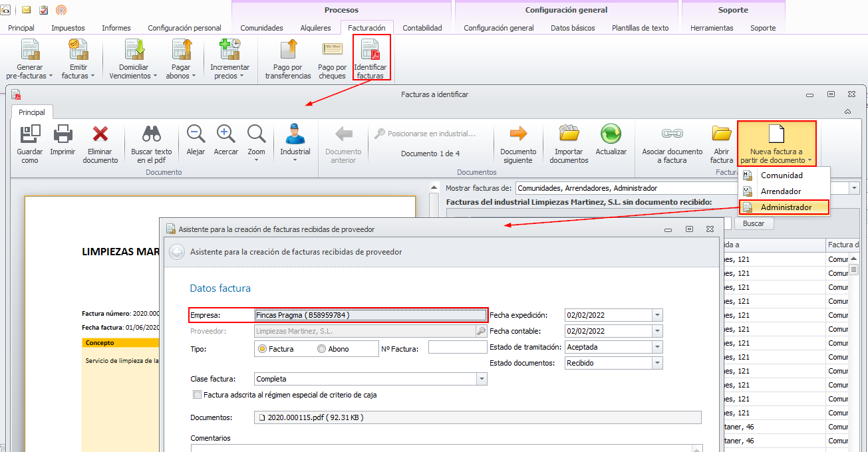Image resolution: width=868 pixels, height=452 pixels.
Task: Click Buscar texto en el pdf binoculars
Action: [x=151, y=135]
